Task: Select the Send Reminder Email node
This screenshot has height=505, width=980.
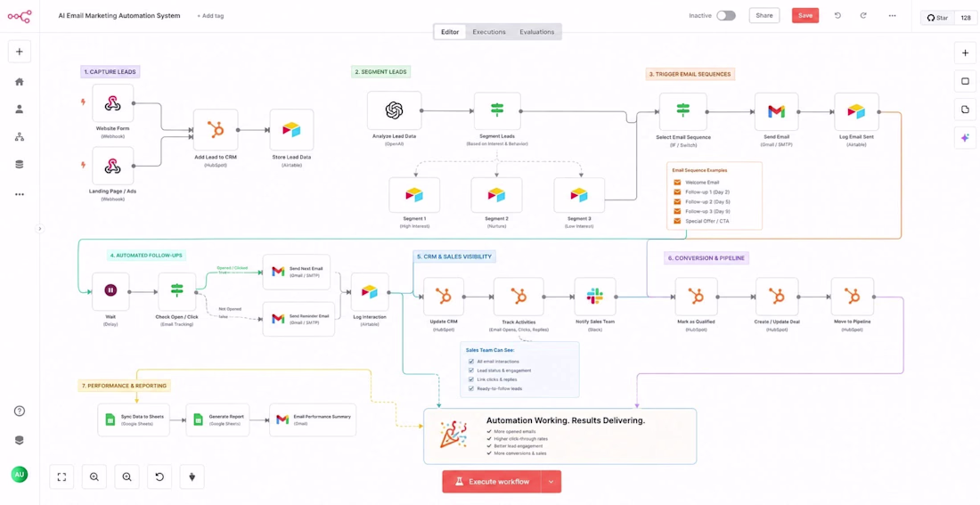Action: pyautogui.click(x=297, y=319)
